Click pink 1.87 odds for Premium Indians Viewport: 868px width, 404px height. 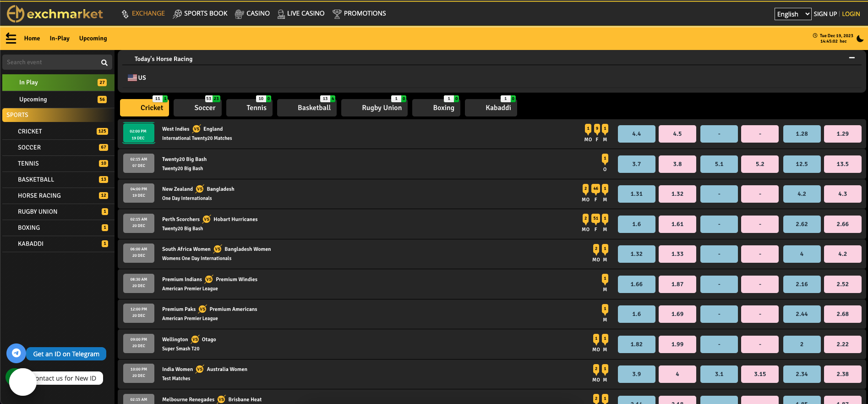coord(677,284)
